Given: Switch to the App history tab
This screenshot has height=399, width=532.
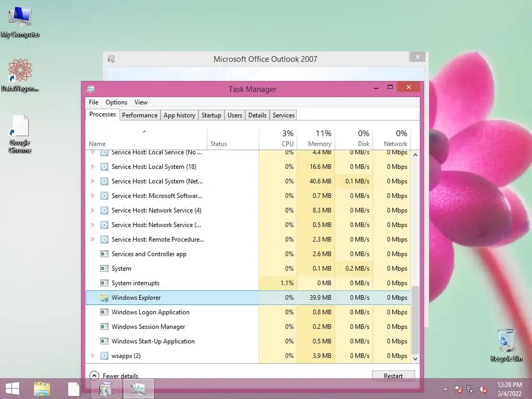Looking at the screenshot, I should 179,115.
